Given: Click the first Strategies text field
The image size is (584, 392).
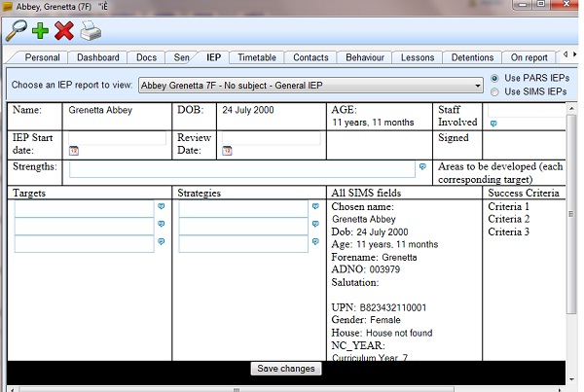Looking at the screenshot, I should pos(243,209).
